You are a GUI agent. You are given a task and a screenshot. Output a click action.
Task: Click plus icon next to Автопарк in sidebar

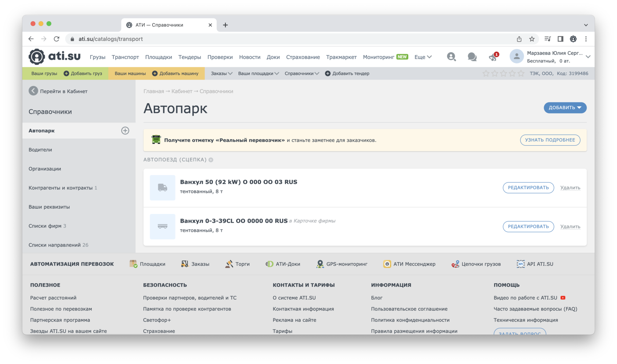point(125,131)
